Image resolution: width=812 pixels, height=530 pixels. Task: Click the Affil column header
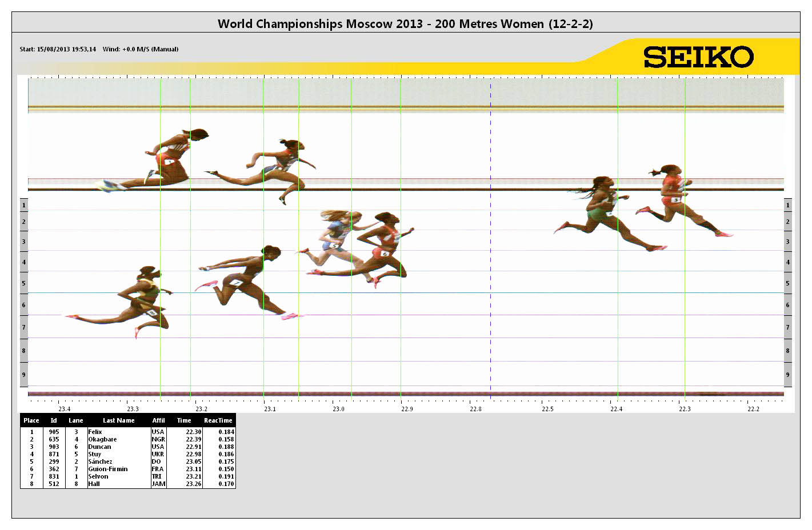158,420
